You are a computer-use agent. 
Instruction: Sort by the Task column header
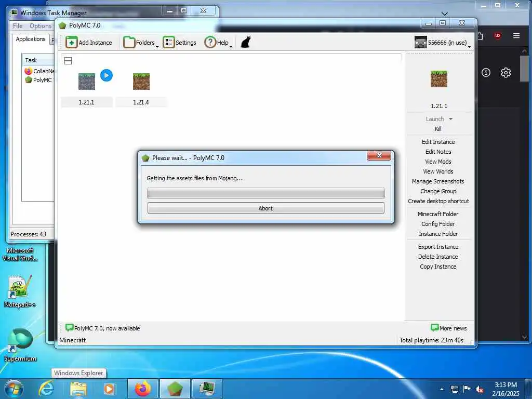click(x=38, y=60)
